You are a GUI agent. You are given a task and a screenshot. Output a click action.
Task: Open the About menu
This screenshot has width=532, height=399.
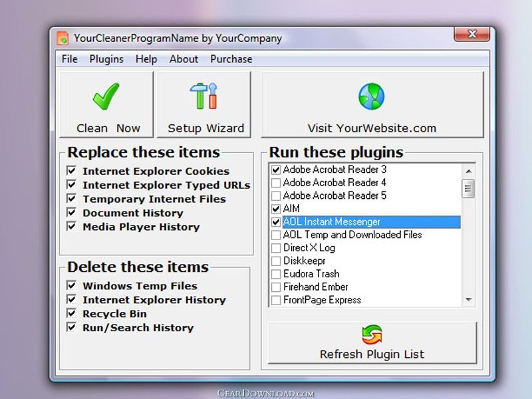point(184,59)
